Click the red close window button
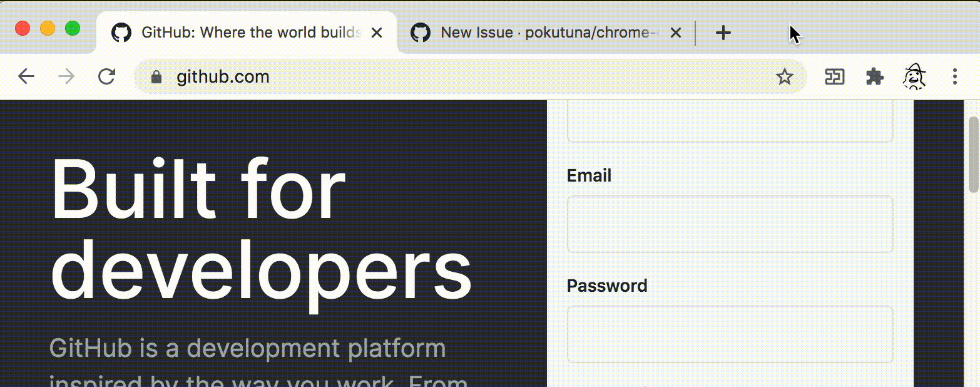The height and width of the screenshot is (387, 980). coord(23,28)
